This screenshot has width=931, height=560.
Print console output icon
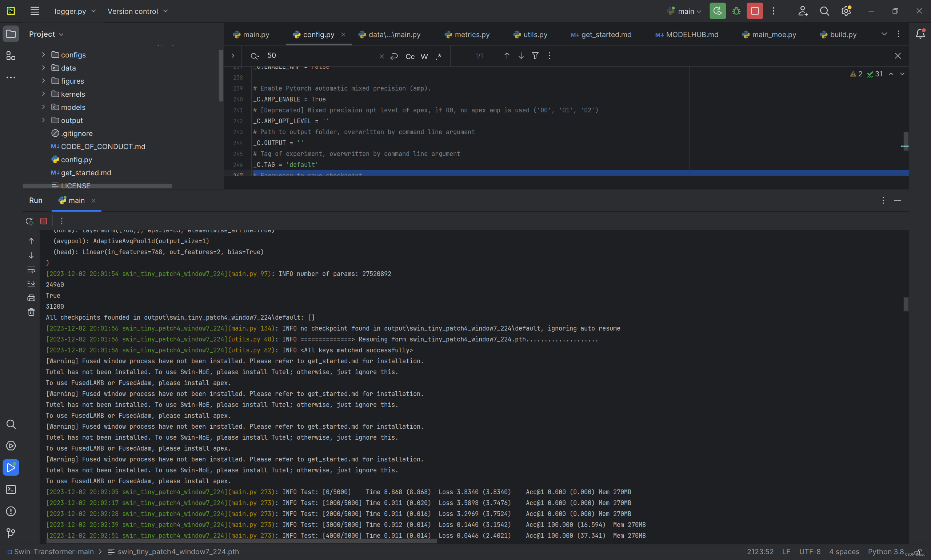tap(31, 298)
